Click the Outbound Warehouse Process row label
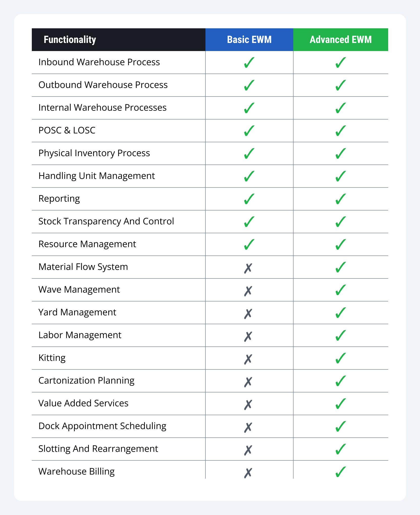This screenshot has height=515, width=420. pos(103,85)
